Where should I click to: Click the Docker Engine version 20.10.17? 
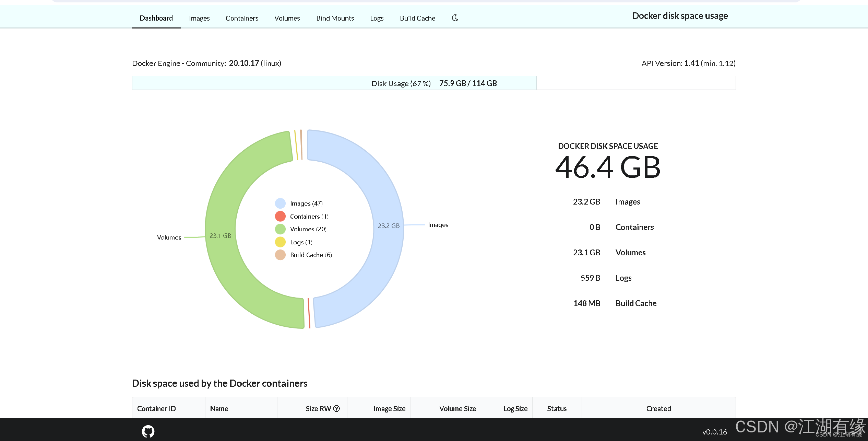[x=244, y=63]
